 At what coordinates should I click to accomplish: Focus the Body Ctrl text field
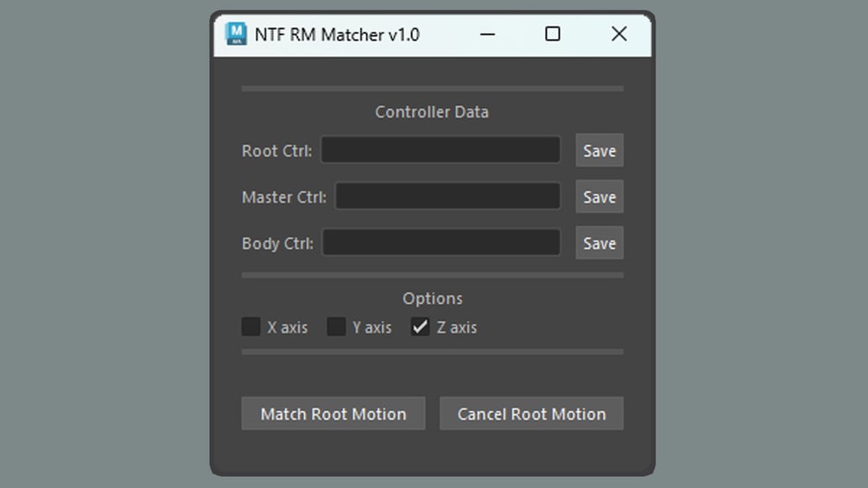441,243
